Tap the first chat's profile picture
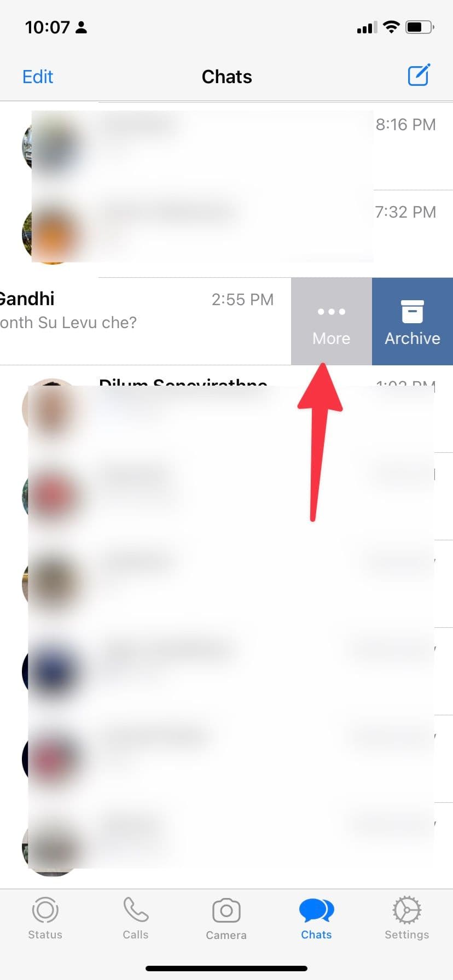The image size is (453, 980). click(x=52, y=146)
